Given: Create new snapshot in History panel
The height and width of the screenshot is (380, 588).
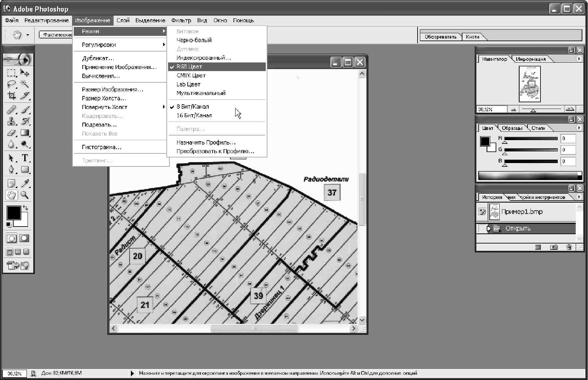Looking at the screenshot, I should [x=553, y=247].
